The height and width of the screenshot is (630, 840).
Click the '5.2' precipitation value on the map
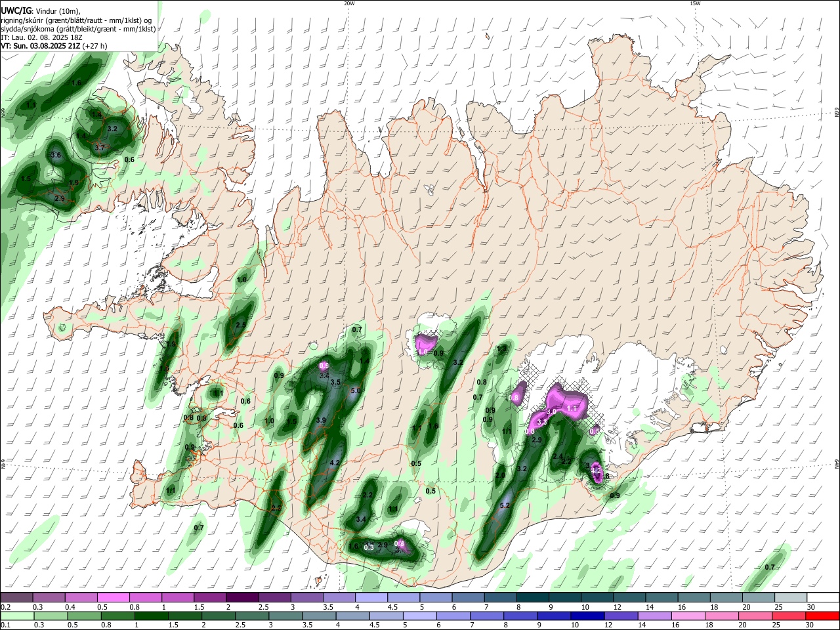(505, 506)
